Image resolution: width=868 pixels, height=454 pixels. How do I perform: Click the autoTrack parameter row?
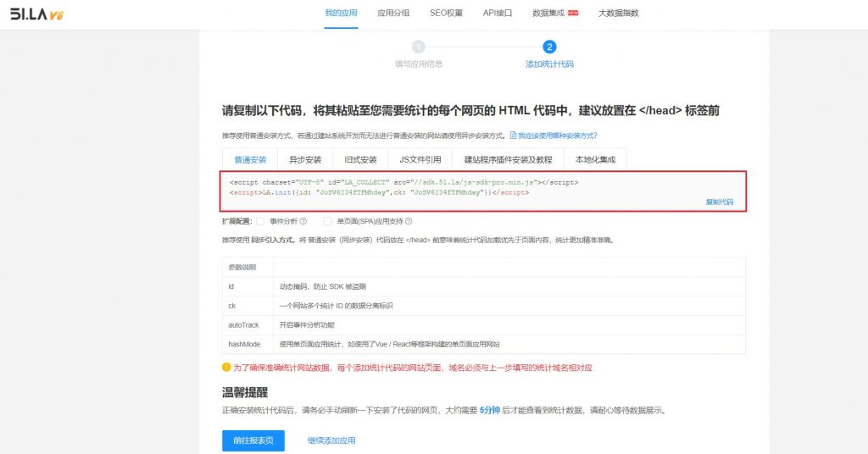coord(484,325)
